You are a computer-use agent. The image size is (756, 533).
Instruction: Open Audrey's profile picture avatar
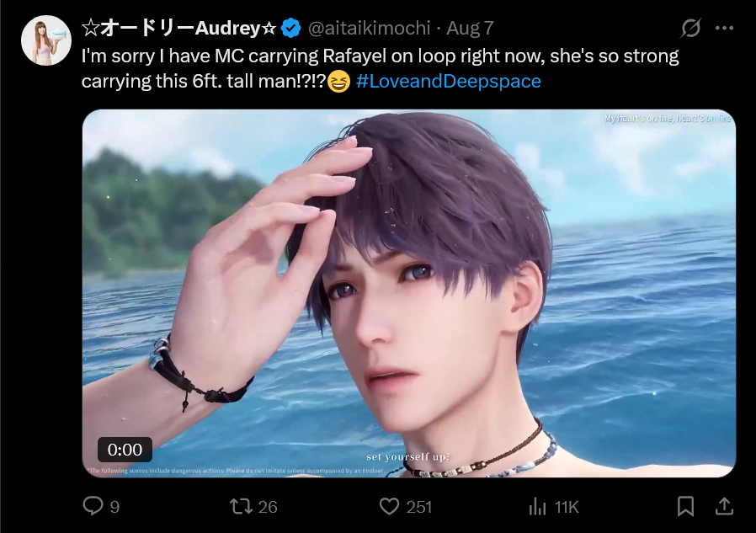46,40
